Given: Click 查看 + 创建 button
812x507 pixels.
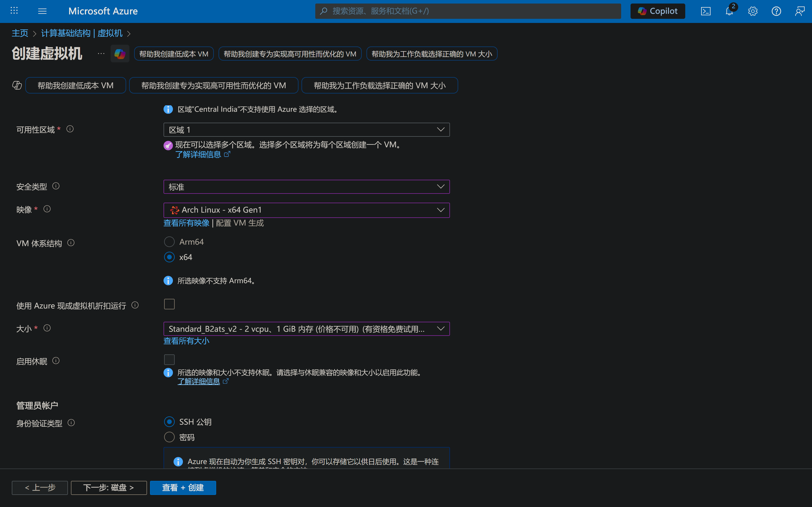Looking at the screenshot, I should [183, 488].
